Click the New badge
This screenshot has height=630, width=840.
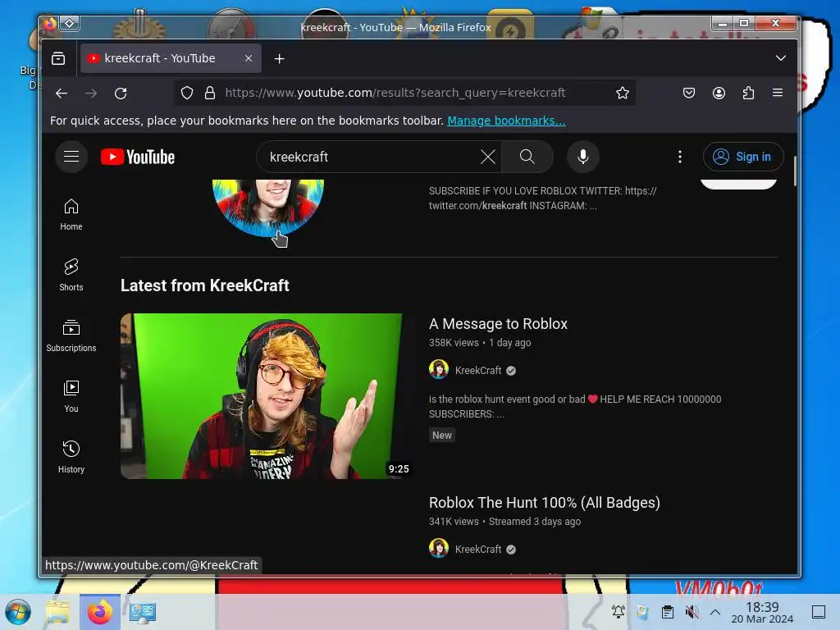point(442,435)
